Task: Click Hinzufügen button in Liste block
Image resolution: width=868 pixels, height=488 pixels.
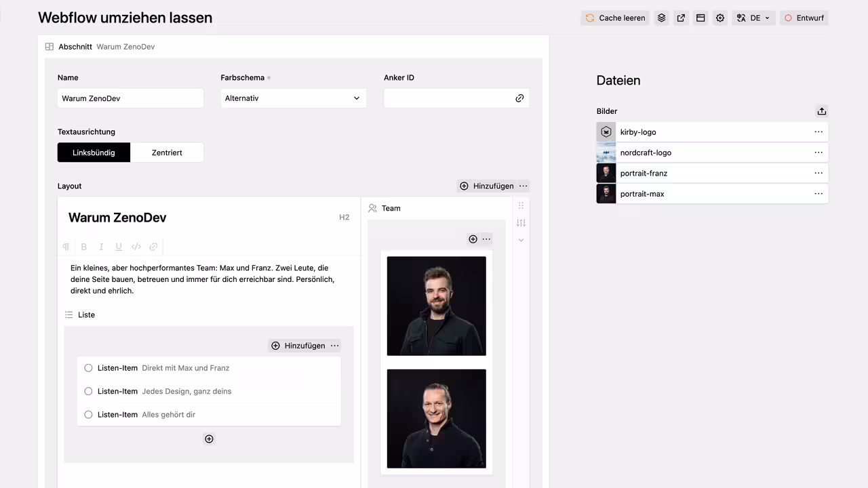Action: [x=298, y=346]
